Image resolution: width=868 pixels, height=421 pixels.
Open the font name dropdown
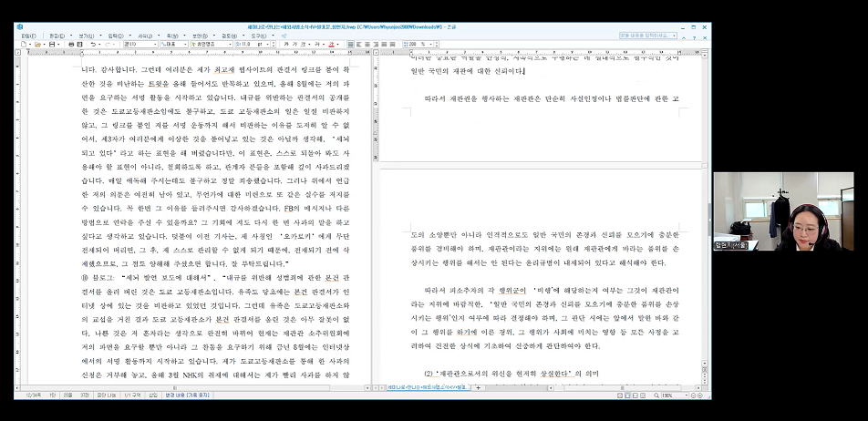(211, 45)
